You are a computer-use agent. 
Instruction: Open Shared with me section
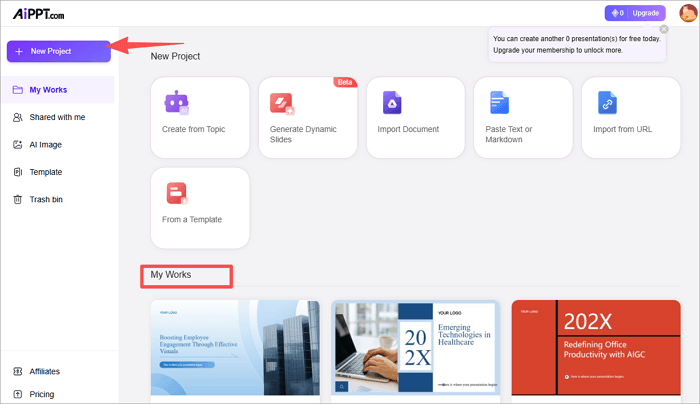coord(57,117)
